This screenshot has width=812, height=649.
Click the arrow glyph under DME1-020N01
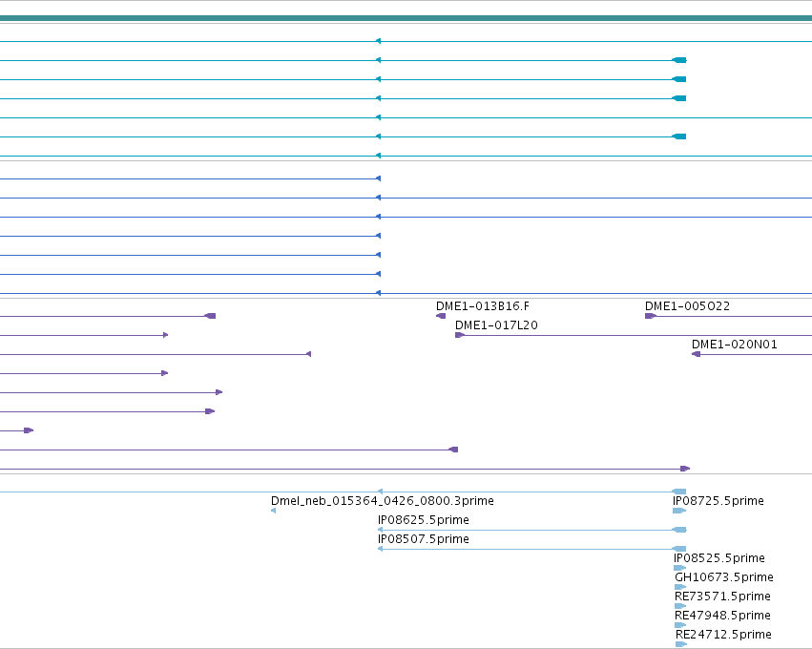tap(696, 354)
